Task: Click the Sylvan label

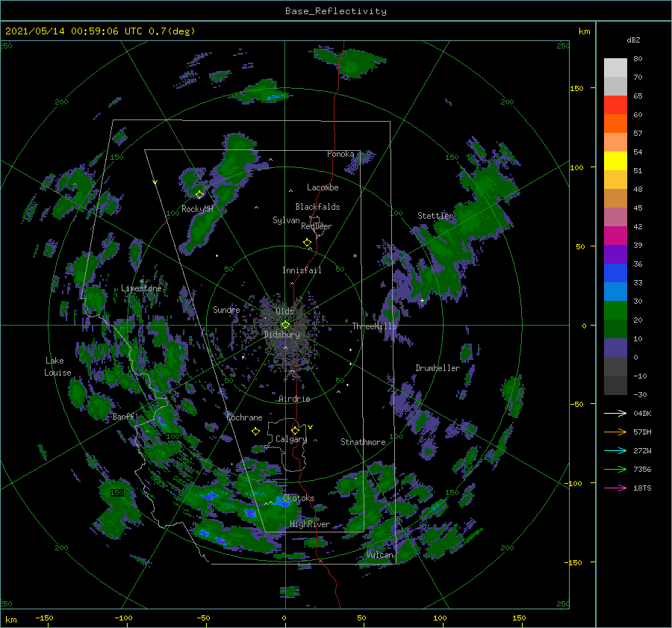Action: 286,220
